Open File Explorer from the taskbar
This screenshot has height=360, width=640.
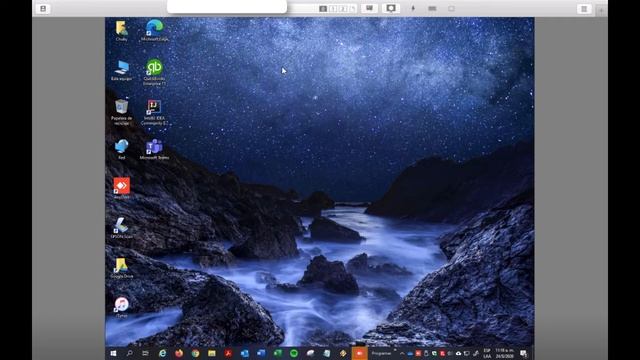(211, 353)
